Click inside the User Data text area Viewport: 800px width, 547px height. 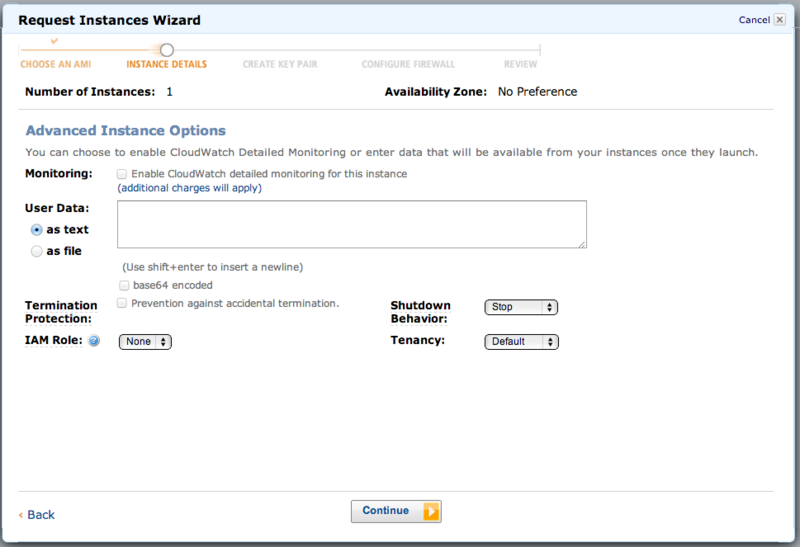click(352, 225)
